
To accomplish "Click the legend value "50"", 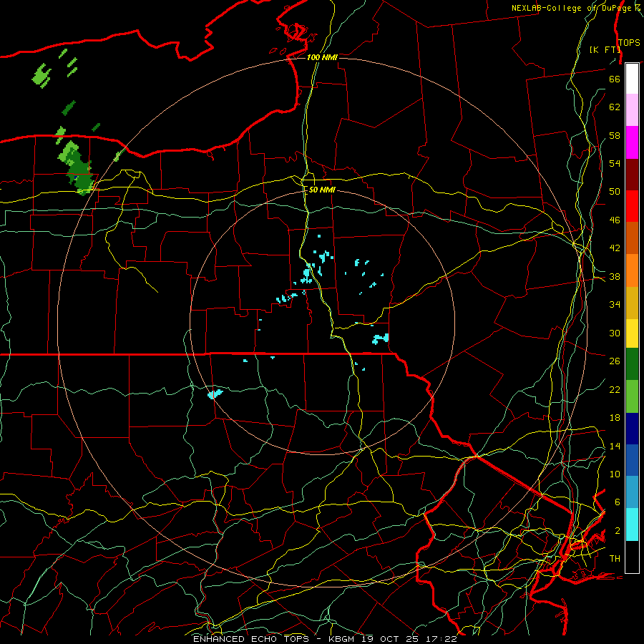I will tap(615, 192).
